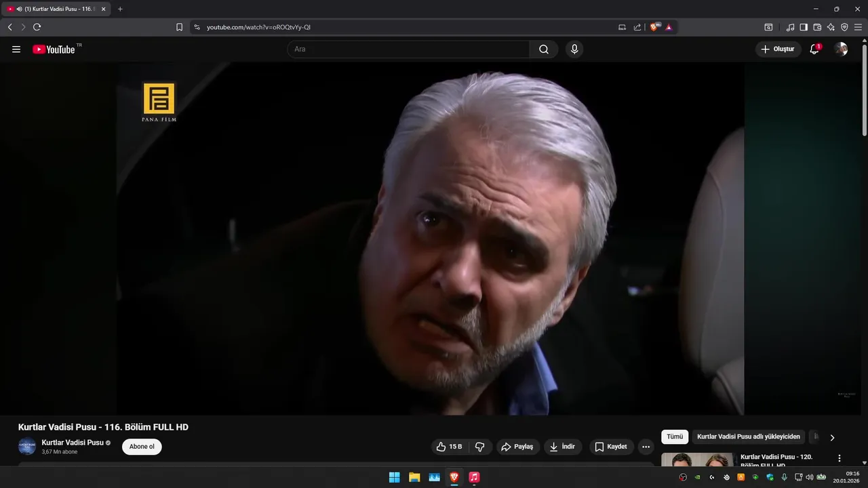868x488 pixels.
Task: Bookmark this page icon in address bar
Action: [x=179, y=27]
